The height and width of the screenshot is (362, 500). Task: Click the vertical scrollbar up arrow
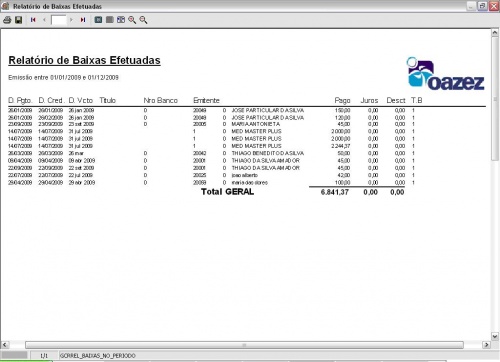pyautogui.click(x=495, y=33)
